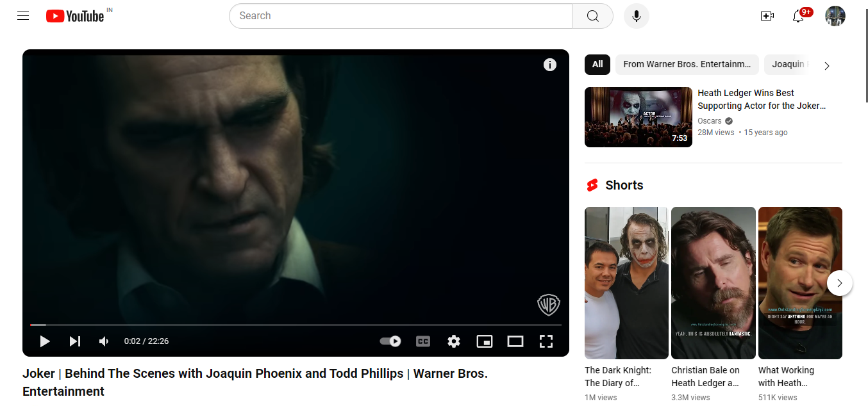Viewport: 868px width, 406px height.
Task: Open the hamburger guide menu
Action: point(23,16)
